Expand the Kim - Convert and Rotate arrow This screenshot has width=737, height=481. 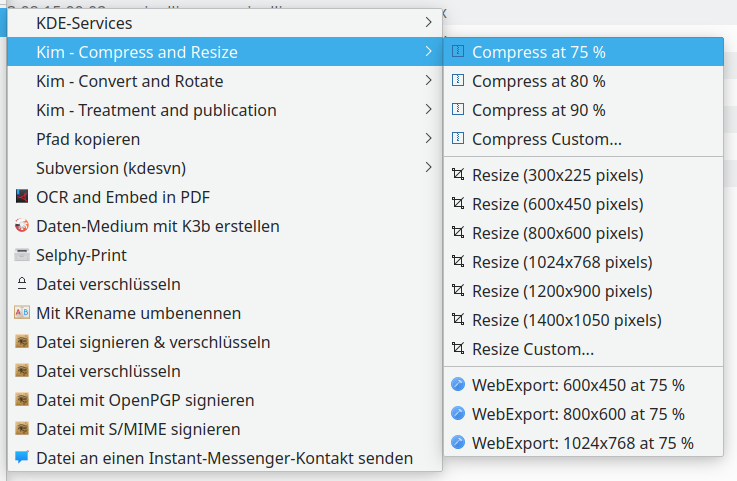[x=428, y=80]
